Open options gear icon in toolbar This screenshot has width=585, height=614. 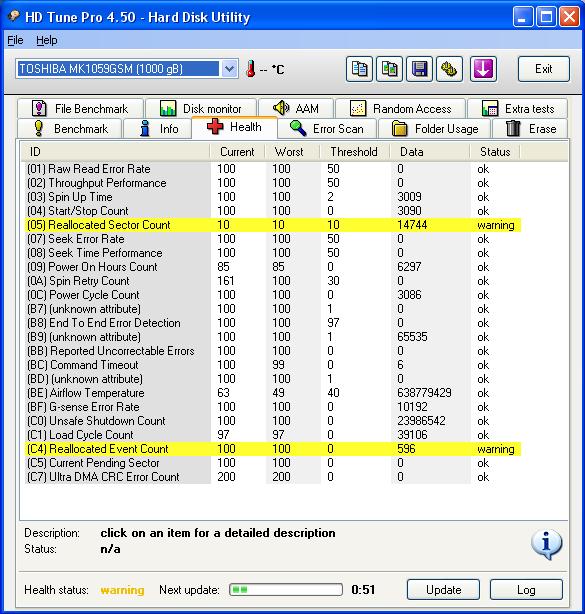pos(450,69)
